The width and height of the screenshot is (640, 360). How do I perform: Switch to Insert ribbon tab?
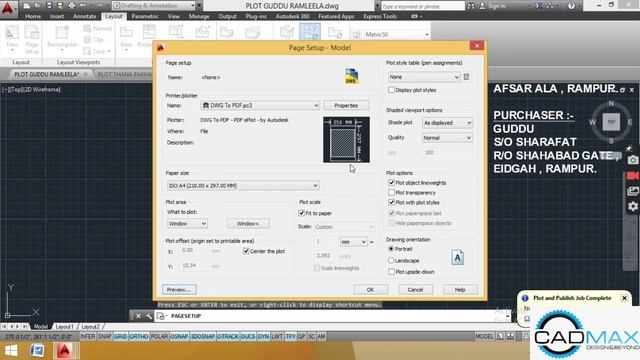pos(57,16)
